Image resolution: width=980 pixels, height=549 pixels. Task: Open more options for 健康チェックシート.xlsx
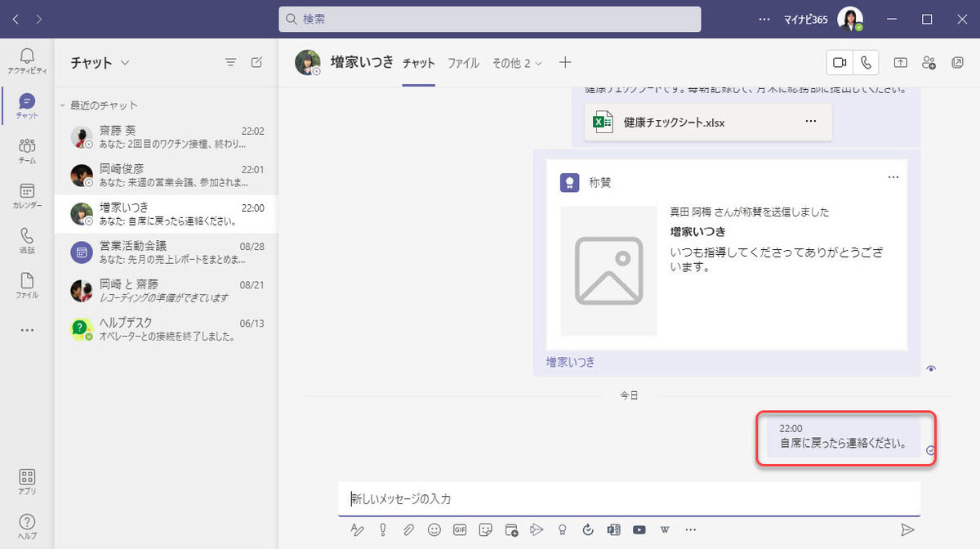tap(810, 122)
